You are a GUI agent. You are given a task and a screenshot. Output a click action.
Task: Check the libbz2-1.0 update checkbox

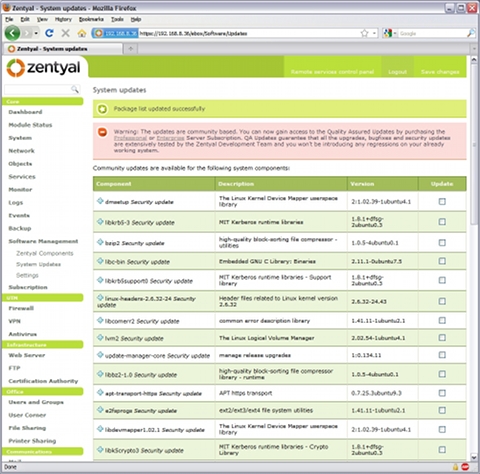point(442,374)
